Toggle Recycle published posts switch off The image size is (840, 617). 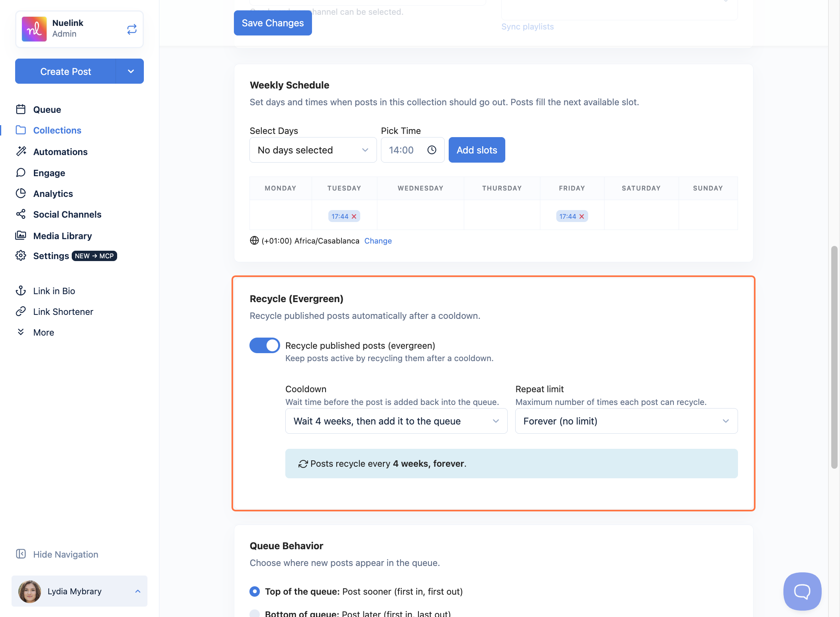[265, 345]
